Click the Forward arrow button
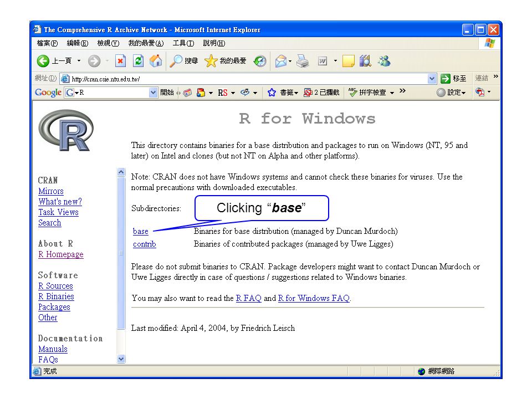 tap(94, 61)
